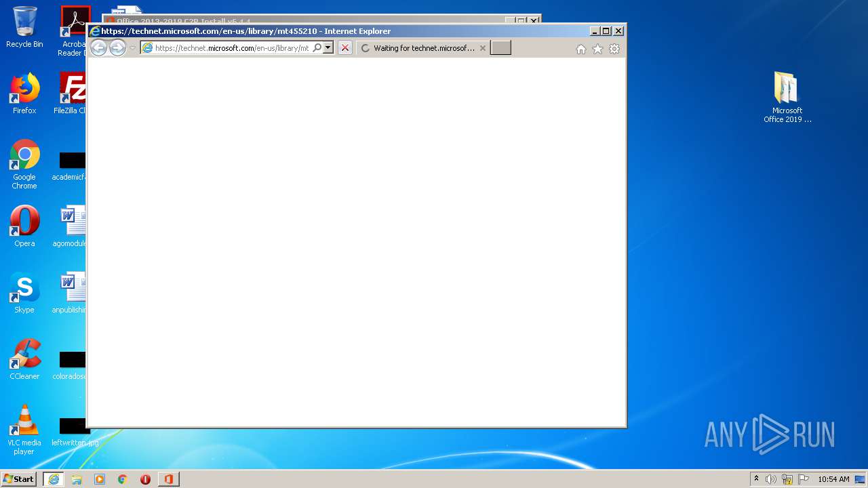
Task: Stop loading the page
Action: click(x=345, y=48)
